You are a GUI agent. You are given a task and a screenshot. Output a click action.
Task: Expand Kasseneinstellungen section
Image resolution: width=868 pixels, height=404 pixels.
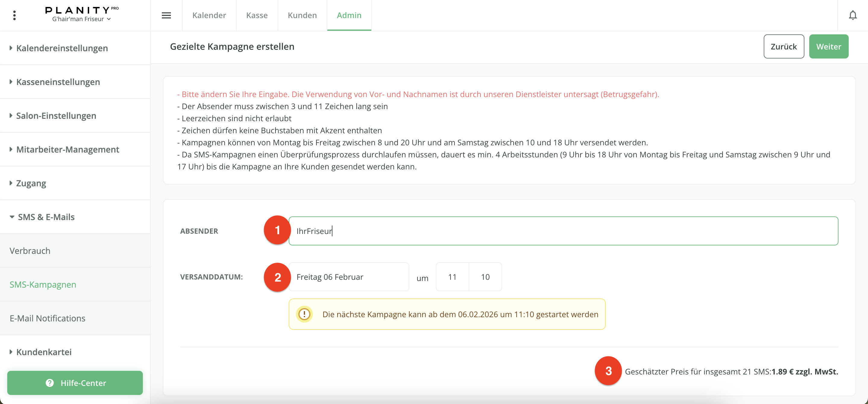click(58, 82)
